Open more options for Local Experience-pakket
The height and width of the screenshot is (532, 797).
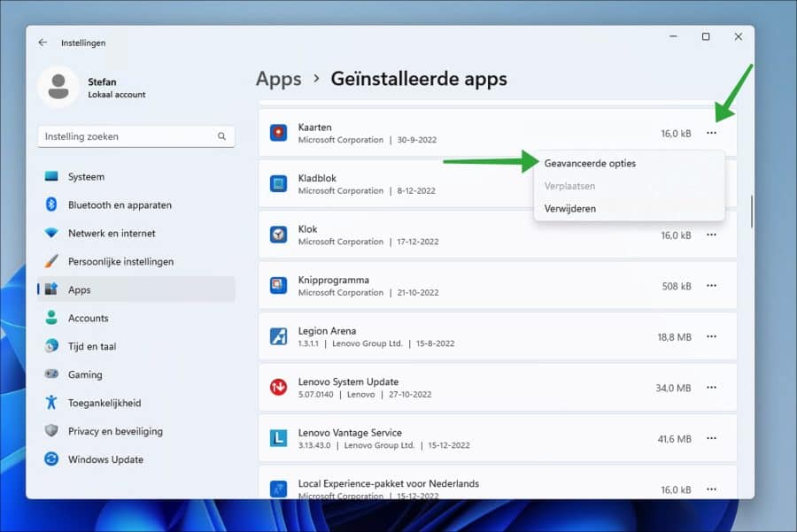[x=711, y=489]
